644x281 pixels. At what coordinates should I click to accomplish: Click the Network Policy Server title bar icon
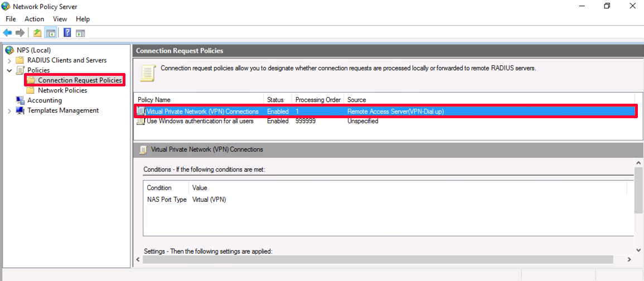click(6, 7)
